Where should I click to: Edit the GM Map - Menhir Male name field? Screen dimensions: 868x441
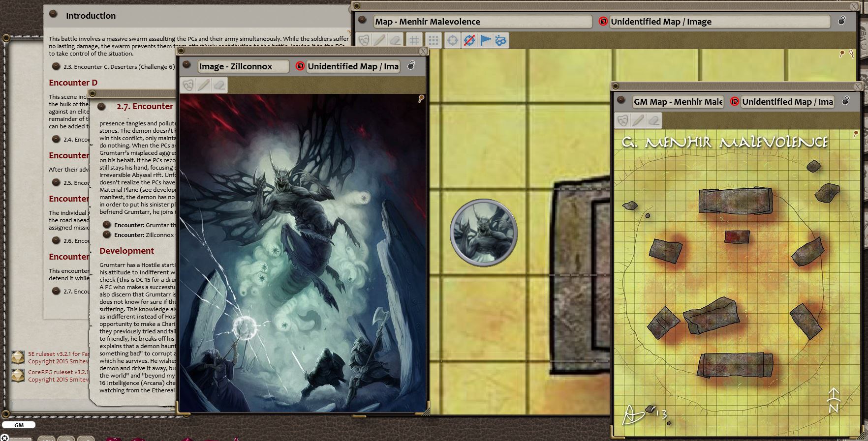click(x=678, y=102)
